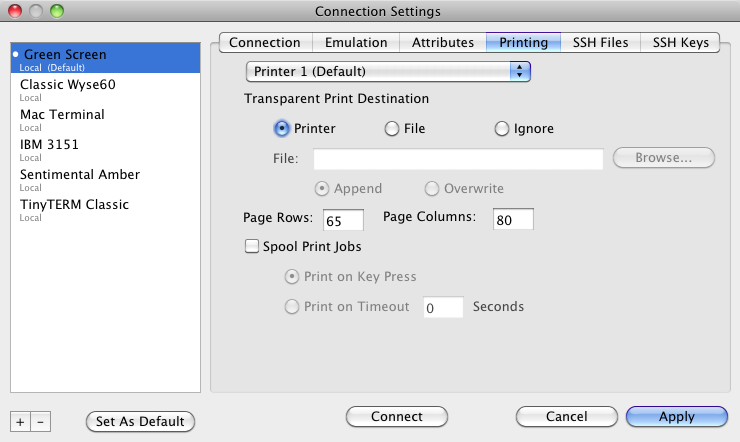Screen dimensions: 740x442
Task: Open the Printer 1 (Default) dropdown
Action: pos(388,72)
